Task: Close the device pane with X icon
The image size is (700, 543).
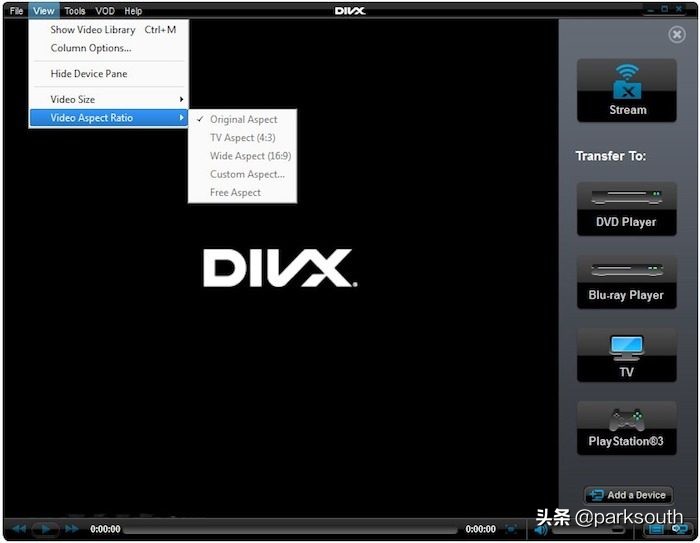Action: pyautogui.click(x=677, y=34)
